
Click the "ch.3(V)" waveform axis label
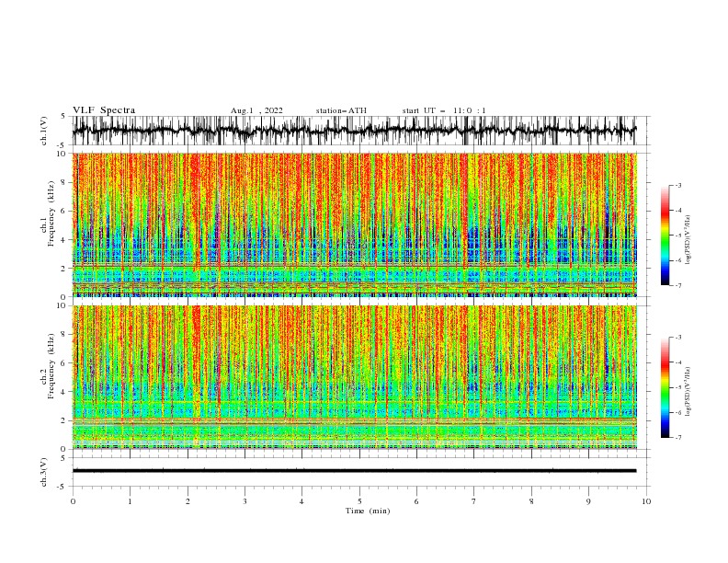click(x=44, y=472)
